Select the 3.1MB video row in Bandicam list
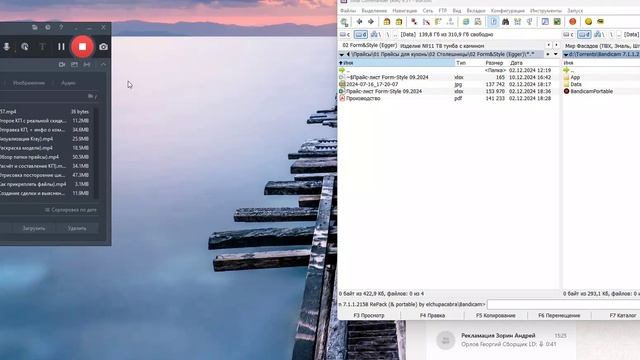640x360 pixels. click(x=45, y=184)
